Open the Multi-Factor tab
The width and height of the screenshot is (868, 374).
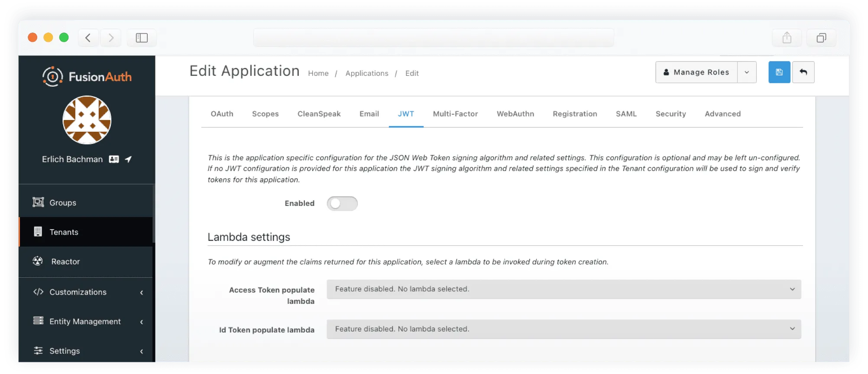point(455,114)
